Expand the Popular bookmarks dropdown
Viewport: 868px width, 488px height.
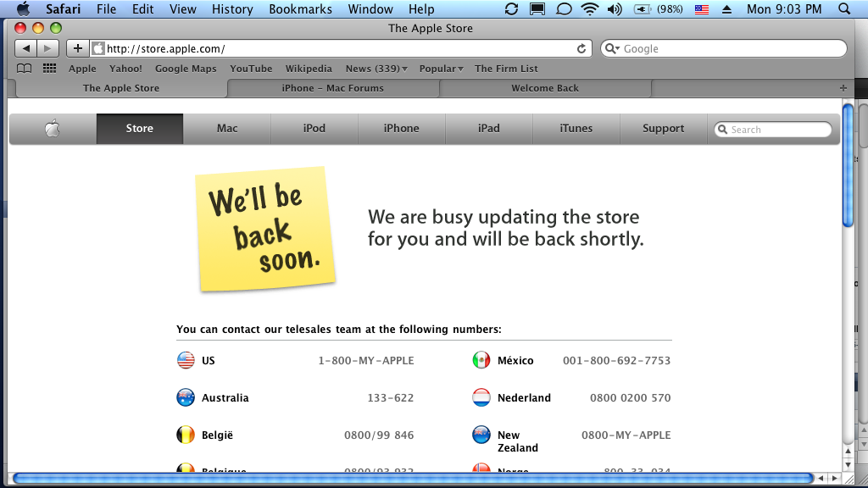point(441,69)
